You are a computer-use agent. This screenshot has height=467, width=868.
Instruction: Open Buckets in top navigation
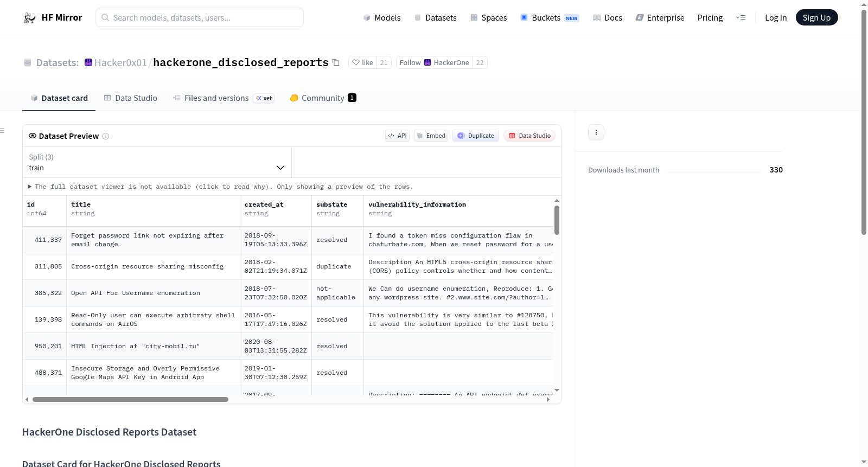click(x=550, y=18)
